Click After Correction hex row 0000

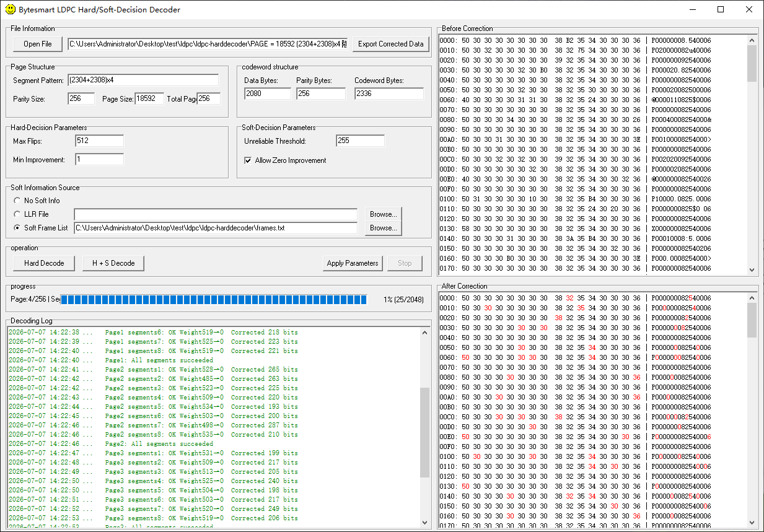576,298
